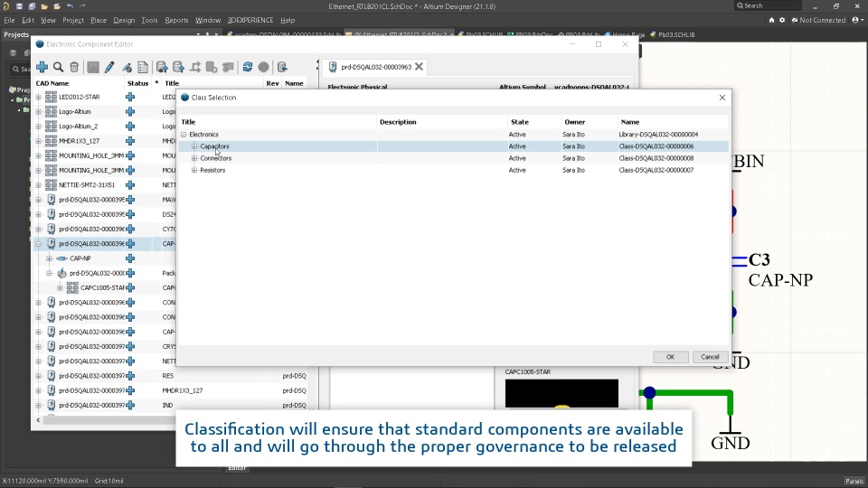Click the gray floppy save icon in Component Editor
868x488 pixels.
[93, 67]
